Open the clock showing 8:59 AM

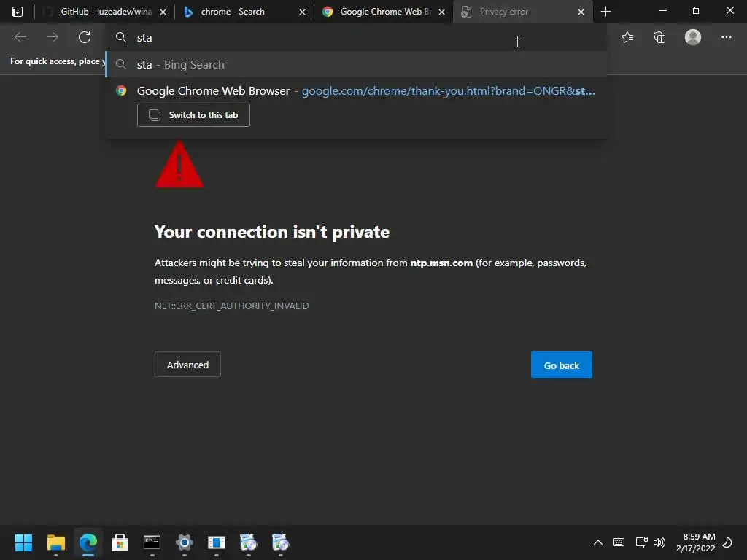pyautogui.click(x=695, y=542)
